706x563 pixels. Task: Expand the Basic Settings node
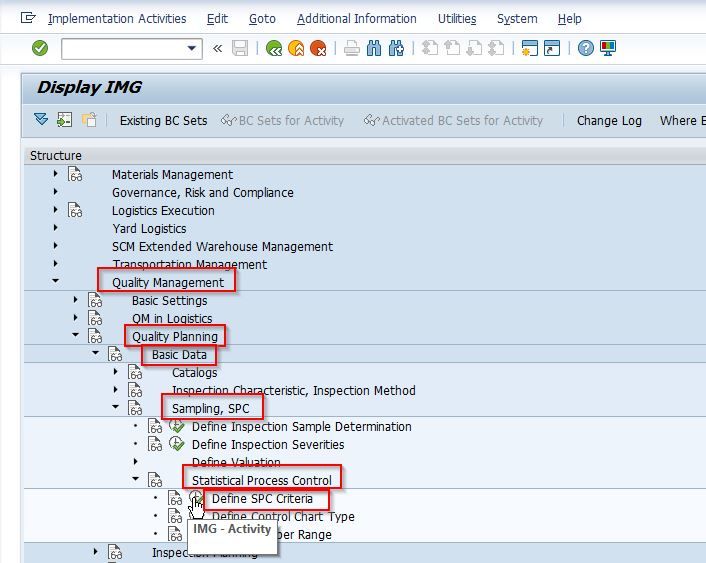point(75,300)
